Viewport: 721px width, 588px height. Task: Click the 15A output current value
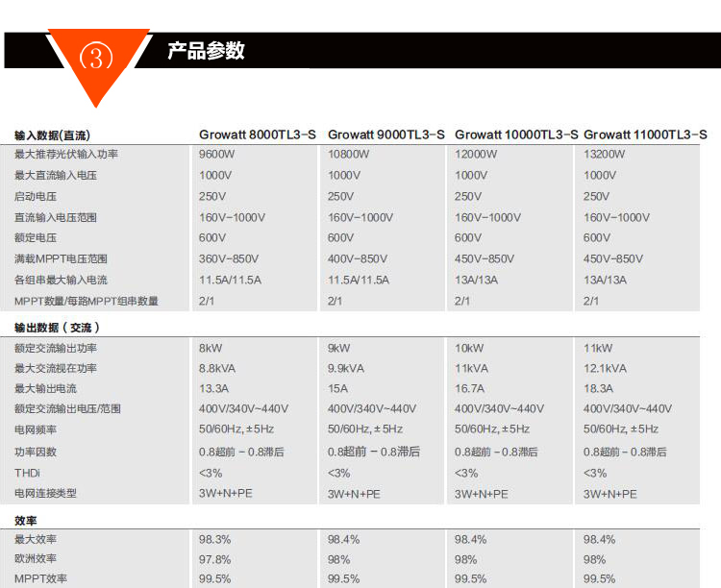(338, 388)
